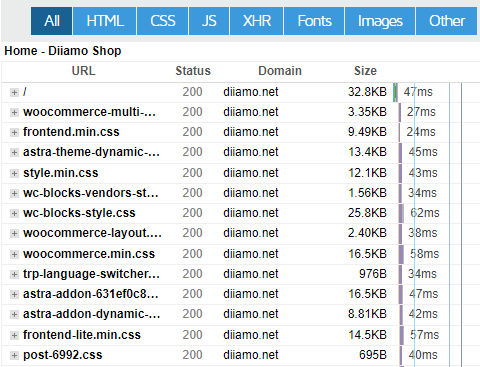Expand astra-addon-631ef0c8... request row
This screenshot has width=480, height=367.
pyautogui.click(x=14, y=294)
